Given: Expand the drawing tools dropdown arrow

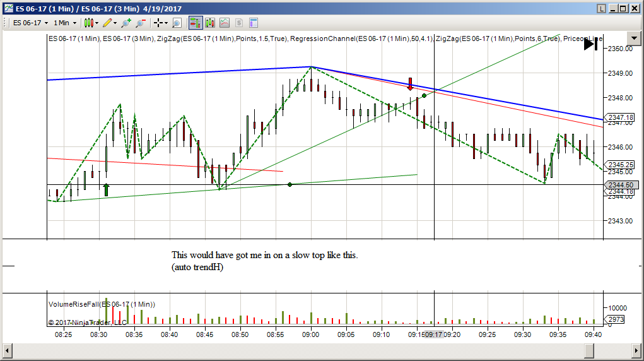Looking at the screenshot, I should coord(115,23).
